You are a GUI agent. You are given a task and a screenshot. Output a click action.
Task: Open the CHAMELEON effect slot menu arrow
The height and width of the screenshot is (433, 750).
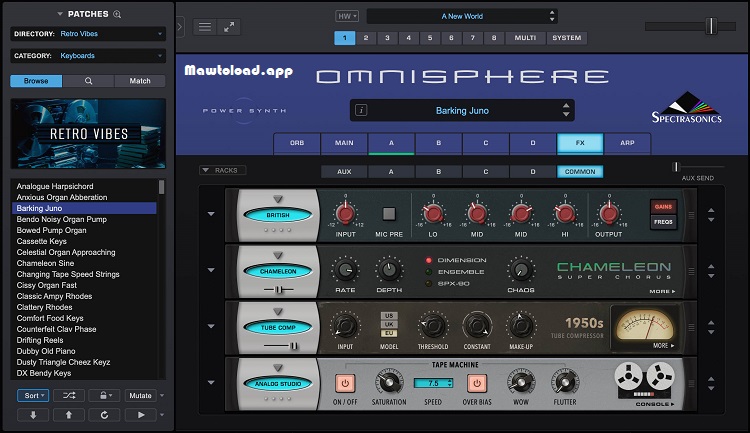[x=278, y=255]
